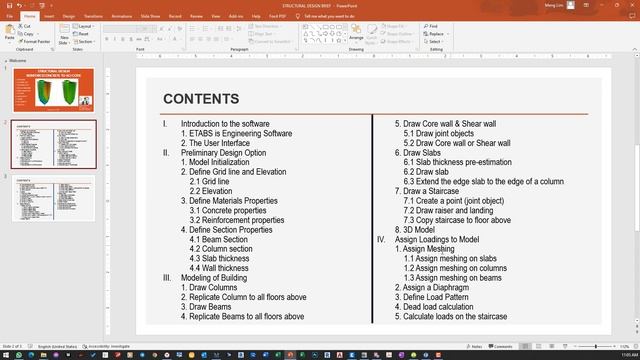
Task: Open the Transitions tab
Action: pyautogui.click(x=93, y=16)
